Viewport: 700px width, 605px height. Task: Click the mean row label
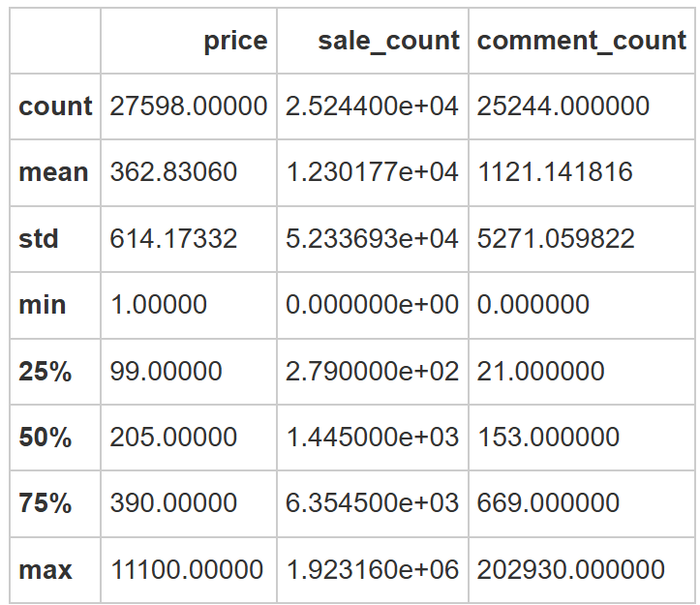click(x=53, y=172)
